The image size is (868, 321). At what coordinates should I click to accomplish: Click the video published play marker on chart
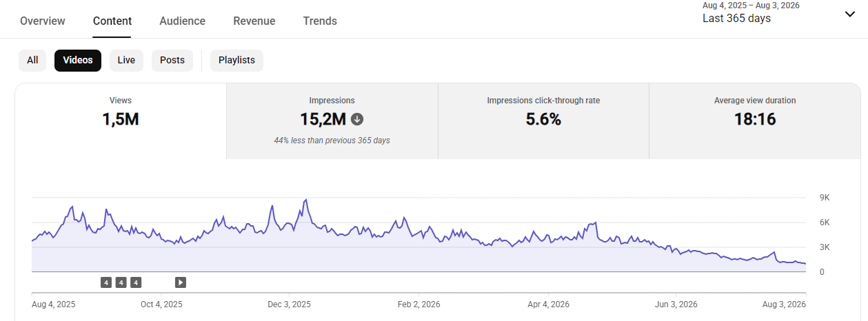point(181,282)
